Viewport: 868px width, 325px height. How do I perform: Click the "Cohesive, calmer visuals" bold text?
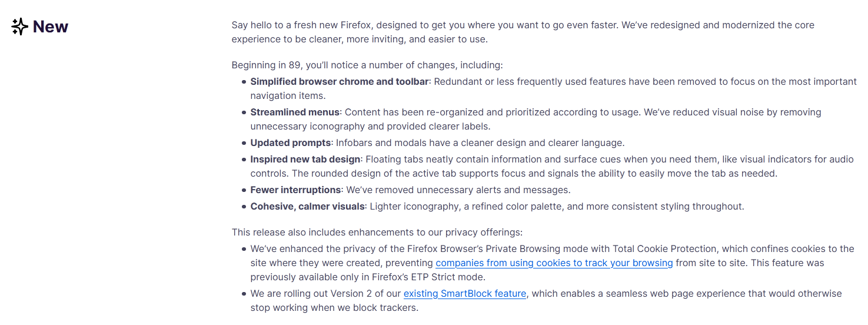307,206
